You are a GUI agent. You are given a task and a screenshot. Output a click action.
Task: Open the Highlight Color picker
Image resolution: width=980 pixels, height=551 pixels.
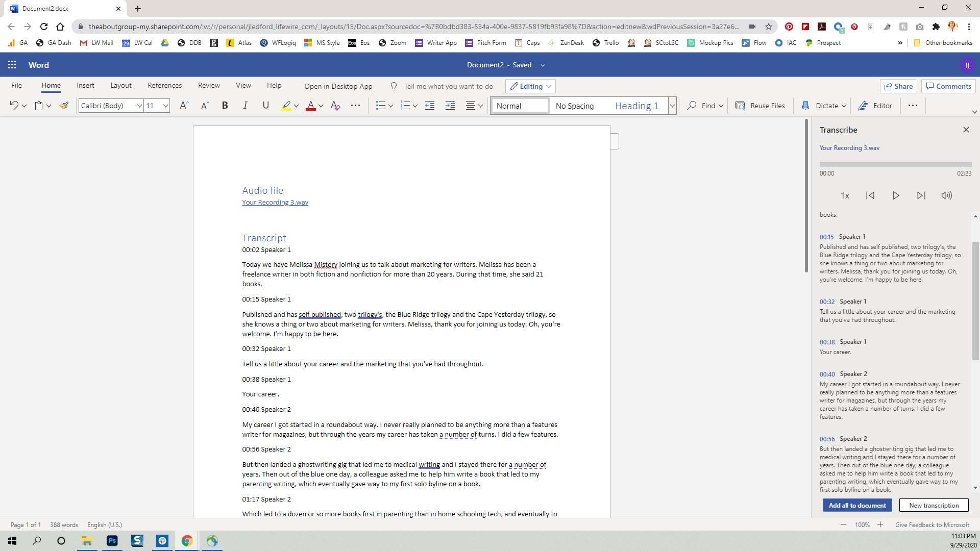[x=296, y=106]
